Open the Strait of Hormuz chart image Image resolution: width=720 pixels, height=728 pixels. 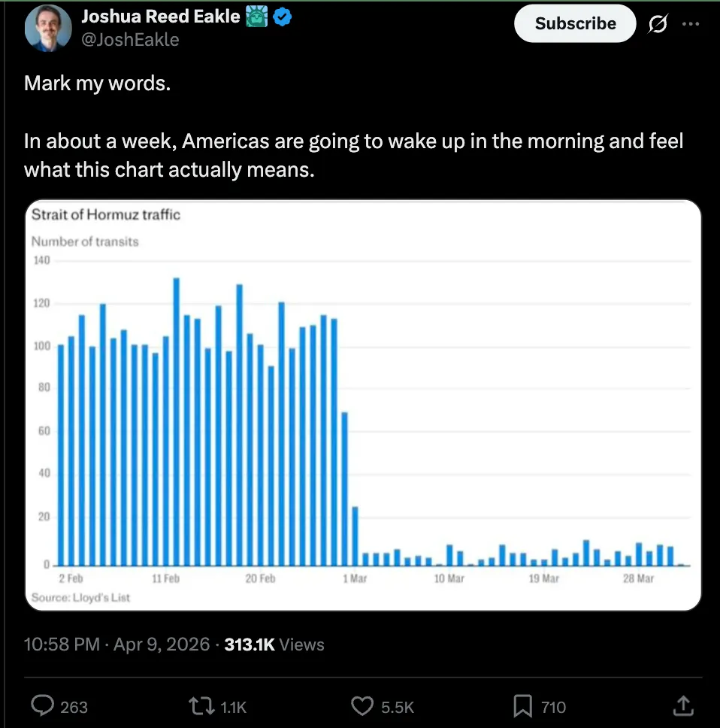coord(363,405)
